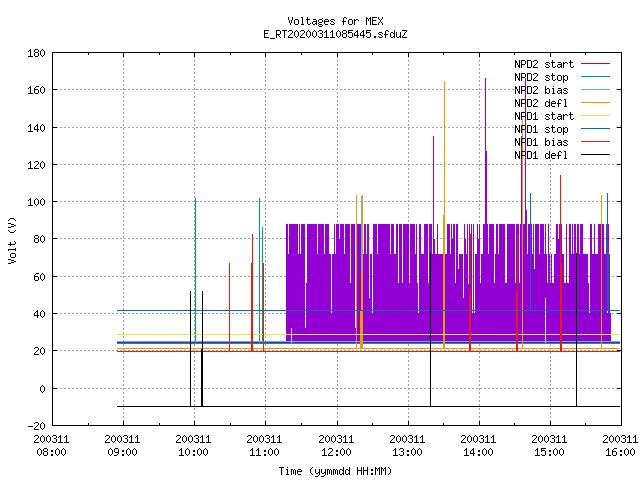The image size is (640, 480).
Task: Click the tall purple spike just after 14:00
Action: pos(486,151)
